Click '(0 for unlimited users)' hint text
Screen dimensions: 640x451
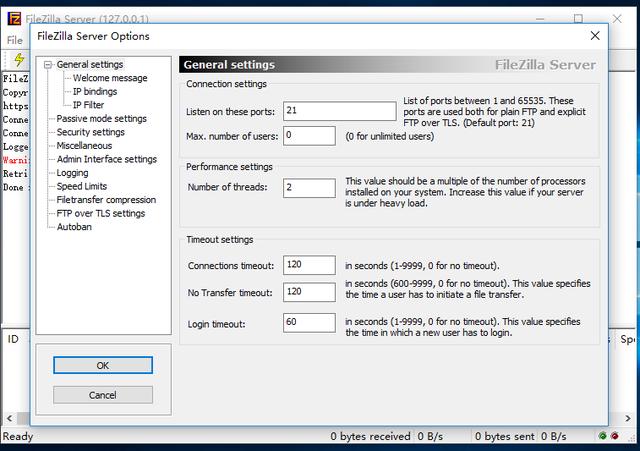(x=390, y=136)
